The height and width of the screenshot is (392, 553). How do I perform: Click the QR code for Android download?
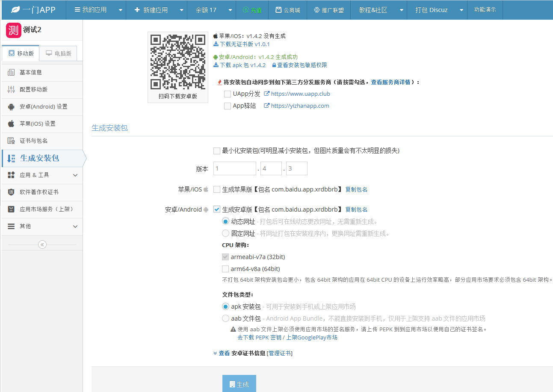(x=178, y=62)
